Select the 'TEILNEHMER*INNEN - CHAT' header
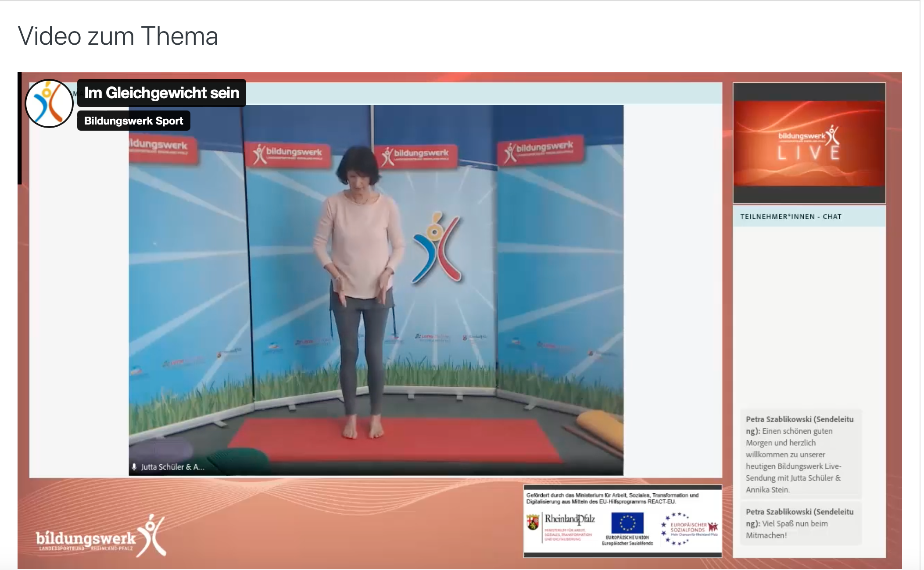924x570 pixels. pyautogui.click(x=791, y=217)
